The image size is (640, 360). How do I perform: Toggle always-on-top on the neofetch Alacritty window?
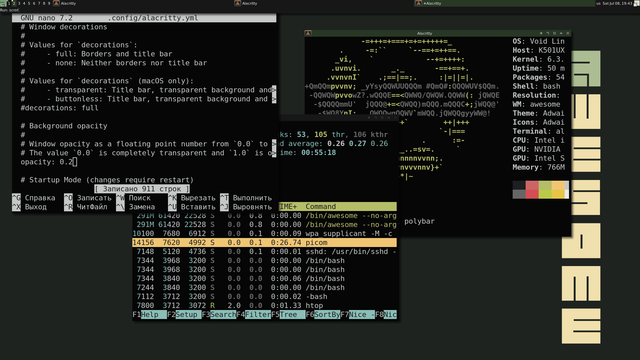coord(561,33)
